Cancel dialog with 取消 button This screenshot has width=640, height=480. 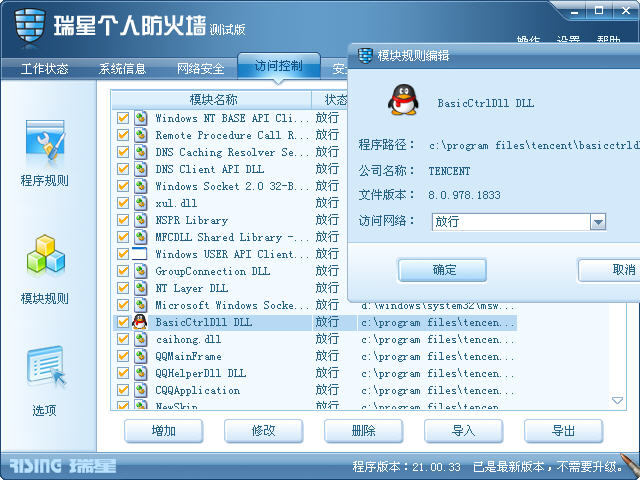click(609, 270)
